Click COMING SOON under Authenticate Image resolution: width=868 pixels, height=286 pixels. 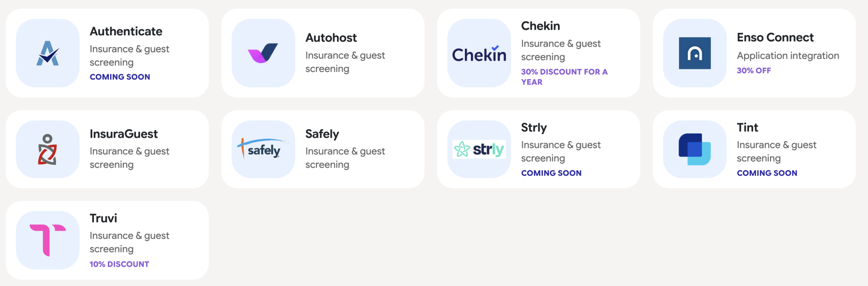(x=120, y=77)
